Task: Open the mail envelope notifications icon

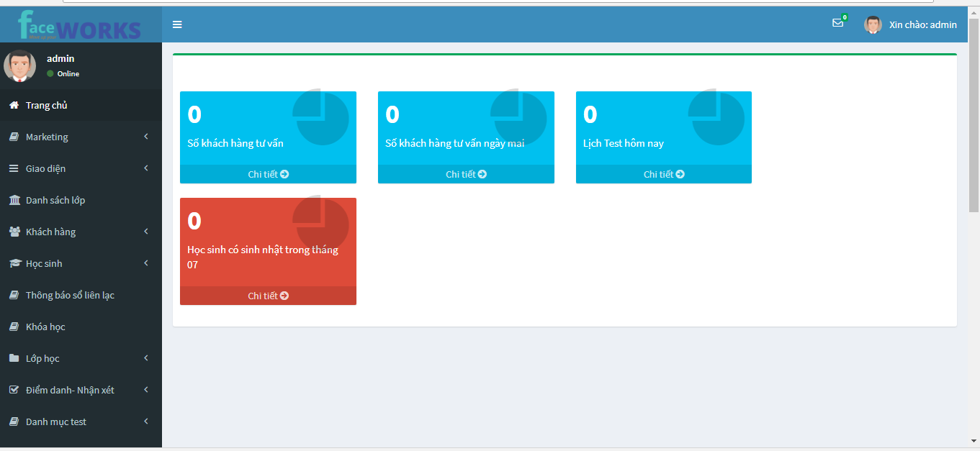Action: coord(837,23)
